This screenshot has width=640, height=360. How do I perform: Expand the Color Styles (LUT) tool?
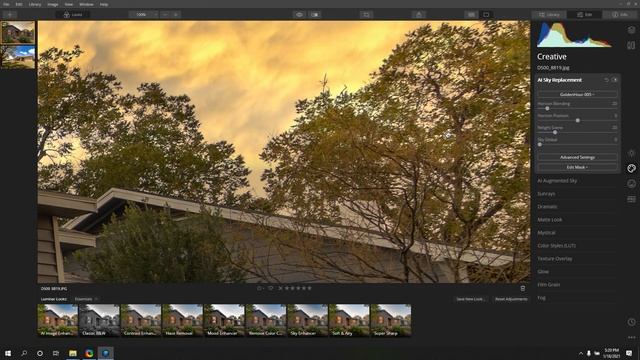point(557,246)
